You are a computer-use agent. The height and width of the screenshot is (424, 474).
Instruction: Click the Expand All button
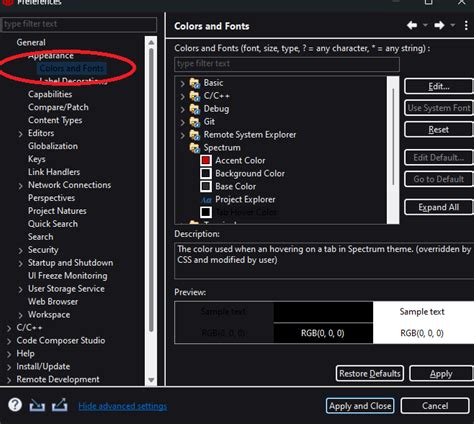pyautogui.click(x=439, y=207)
